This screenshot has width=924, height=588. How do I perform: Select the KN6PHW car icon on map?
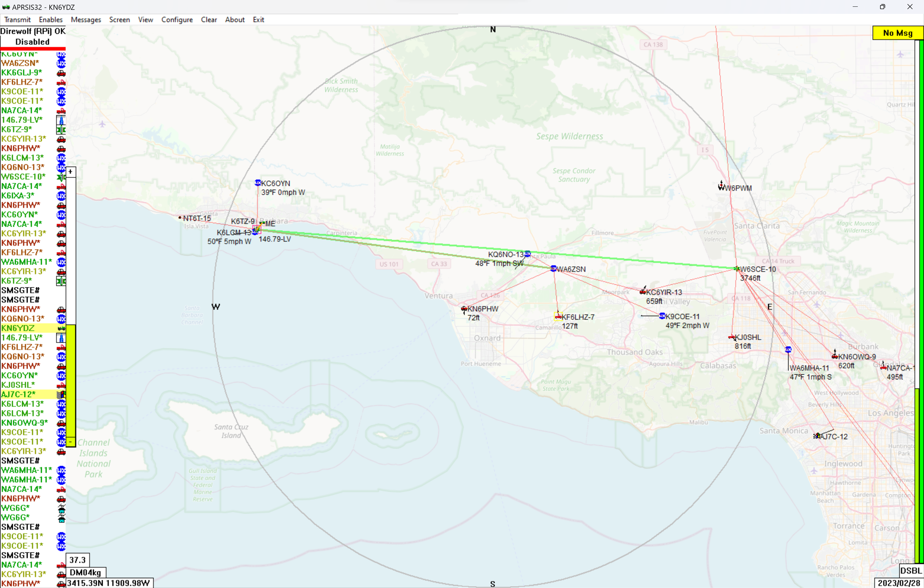click(x=464, y=308)
